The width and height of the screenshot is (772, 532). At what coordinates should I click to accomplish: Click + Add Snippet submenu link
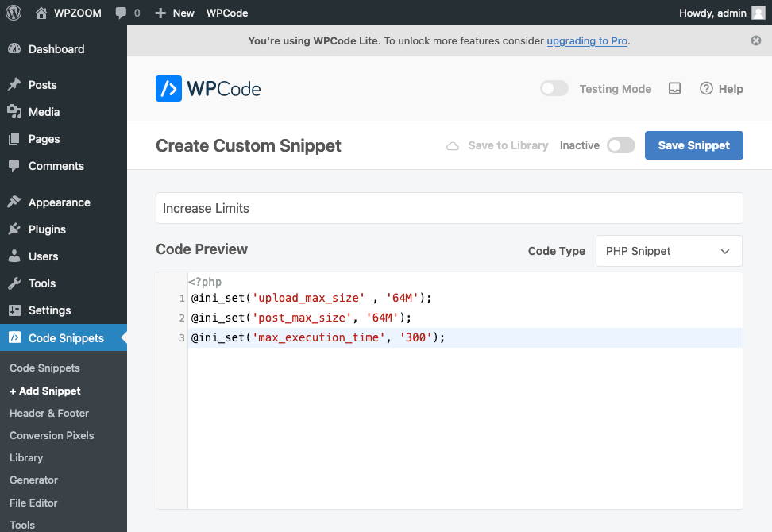[x=45, y=391]
